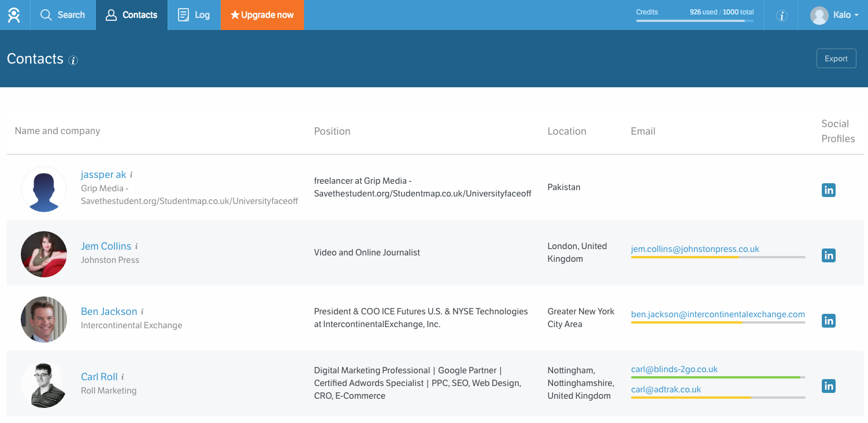Click jem.collins@johnstonpress.co.uk email link
868x423 pixels.
pos(695,249)
